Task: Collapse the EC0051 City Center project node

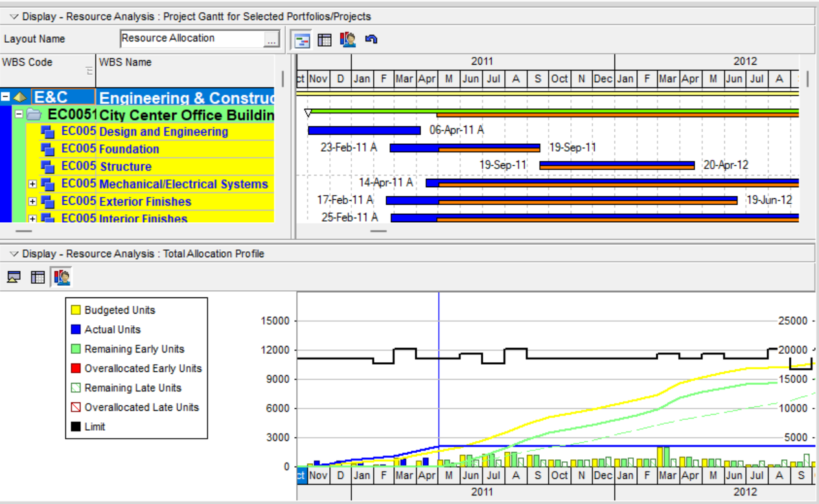Action: 19,115
